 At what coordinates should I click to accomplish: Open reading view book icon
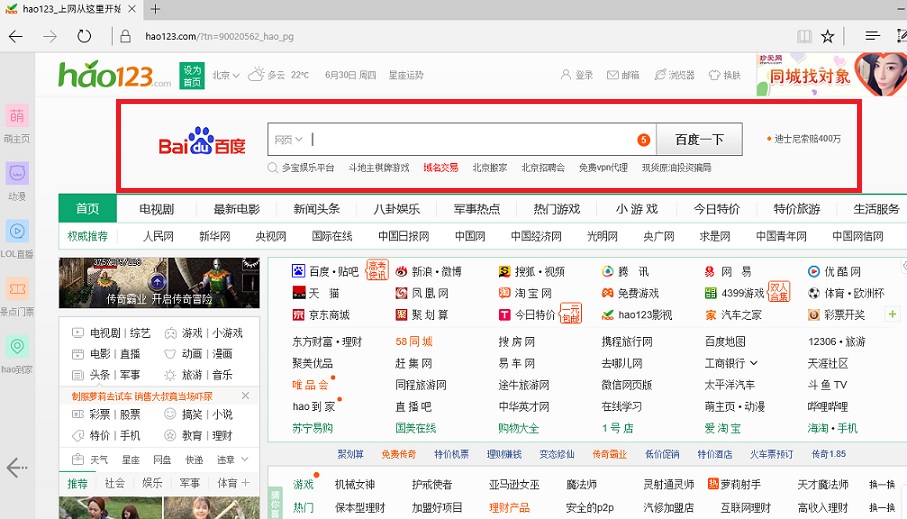[x=804, y=37]
